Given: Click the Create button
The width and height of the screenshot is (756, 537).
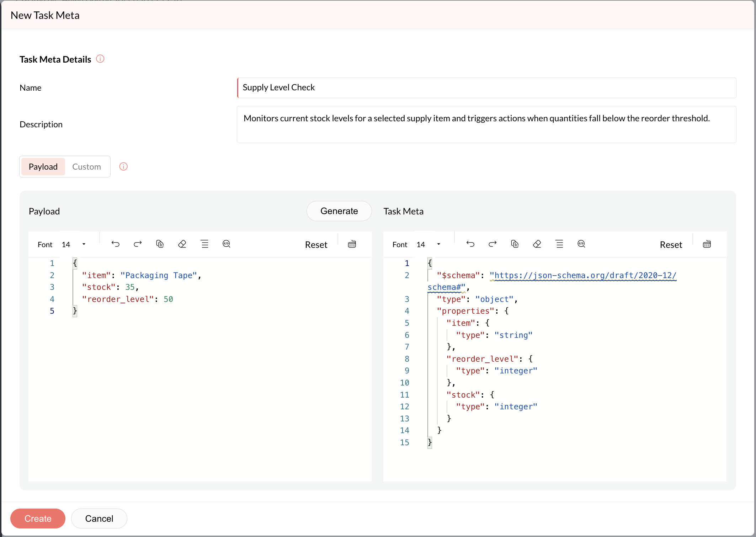Looking at the screenshot, I should coord(38,519).
